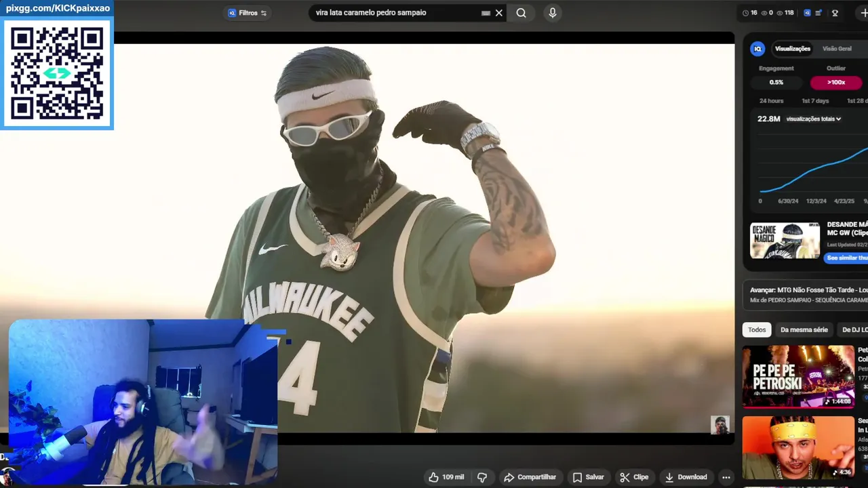Viewport: 868px width, 488px height.
Task: Open the list icon with blue dot
Action: click(818, 13)
